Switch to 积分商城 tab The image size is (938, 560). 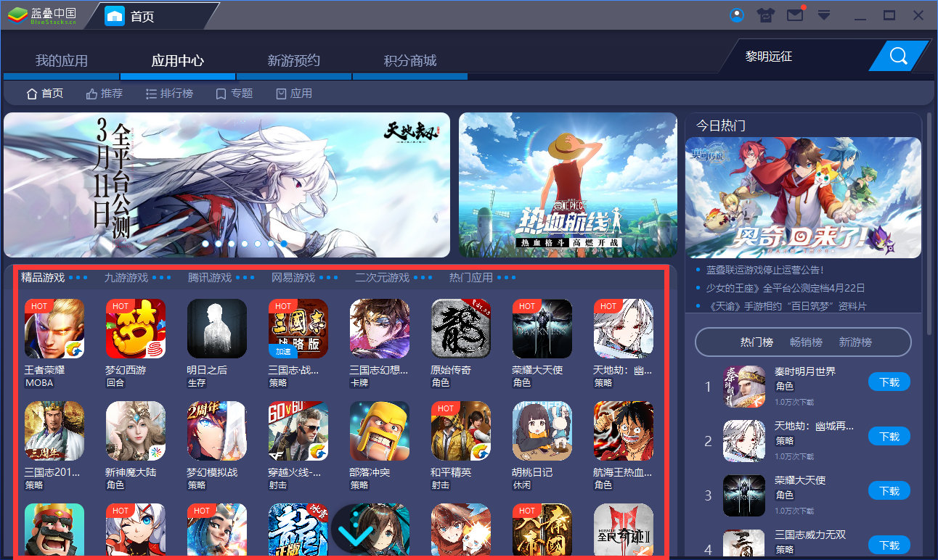click(x=410, y=61)
